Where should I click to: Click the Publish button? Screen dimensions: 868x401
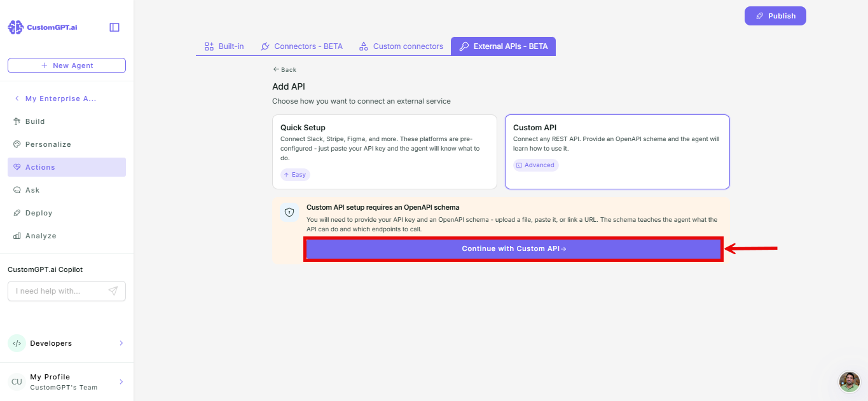[775, 16]
